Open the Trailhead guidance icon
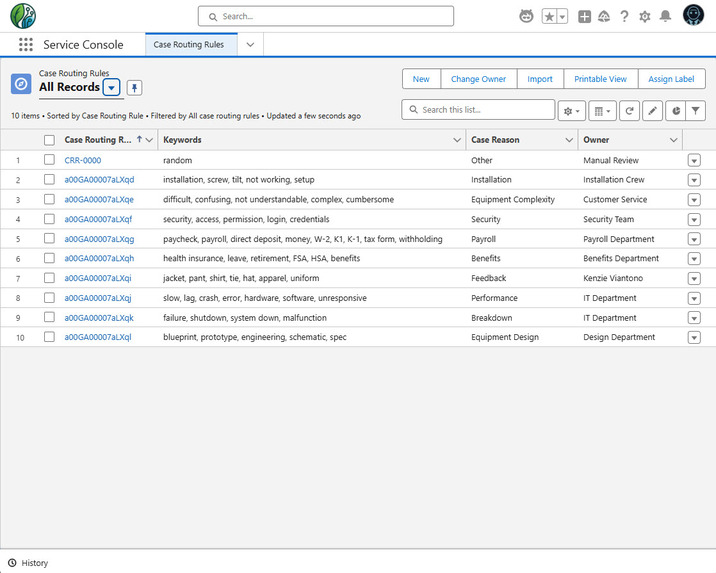The width and height of the screenshot is (716, 573). coord(604,17)
